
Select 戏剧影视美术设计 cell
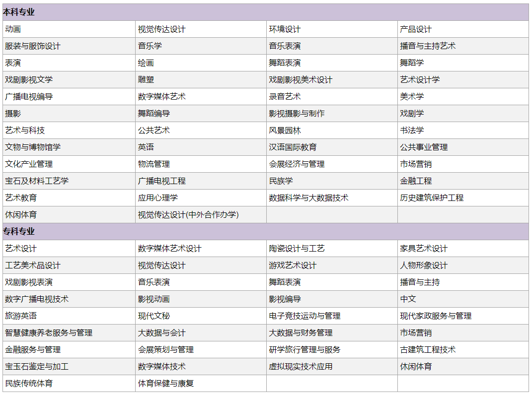pos(332,80)
